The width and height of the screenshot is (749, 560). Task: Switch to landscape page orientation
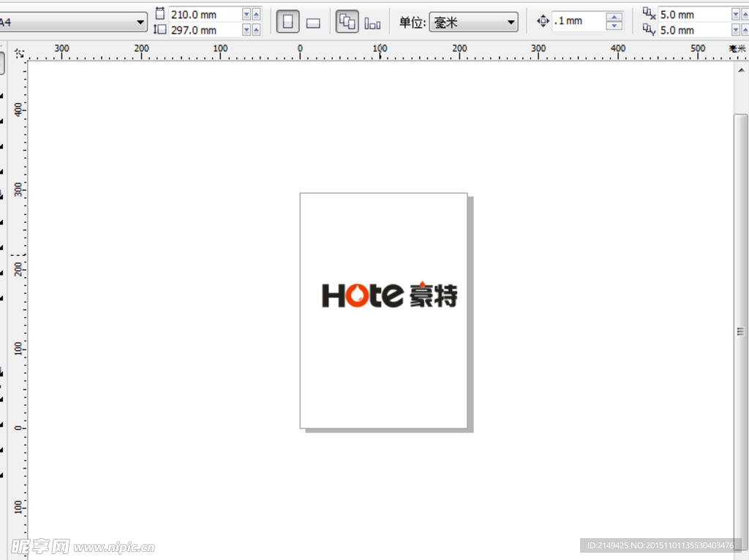[313, 23]
